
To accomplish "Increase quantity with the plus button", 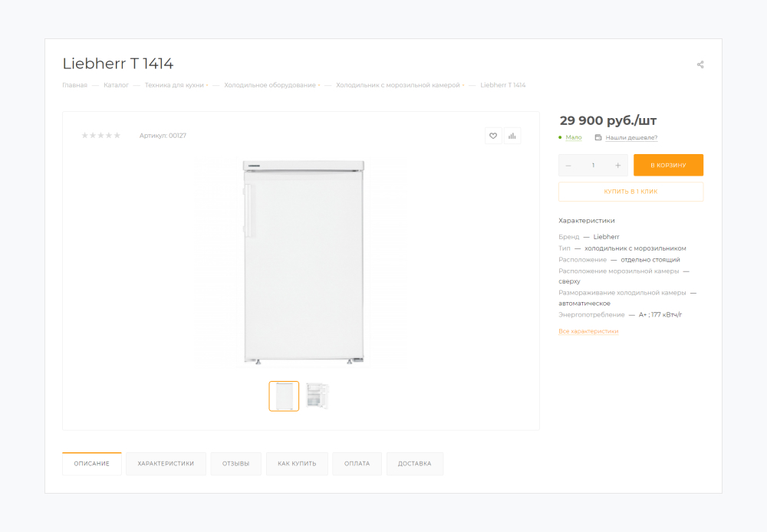I will [x=617, y=166].
